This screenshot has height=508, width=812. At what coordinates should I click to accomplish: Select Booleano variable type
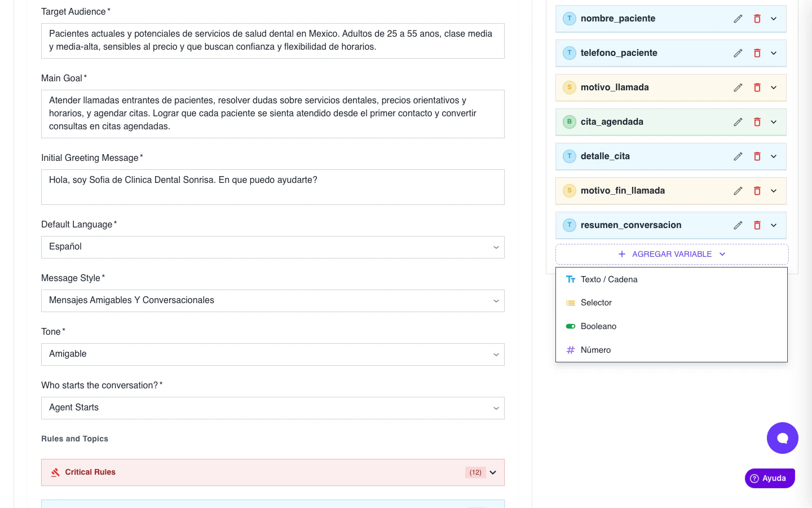click(598, 326)
